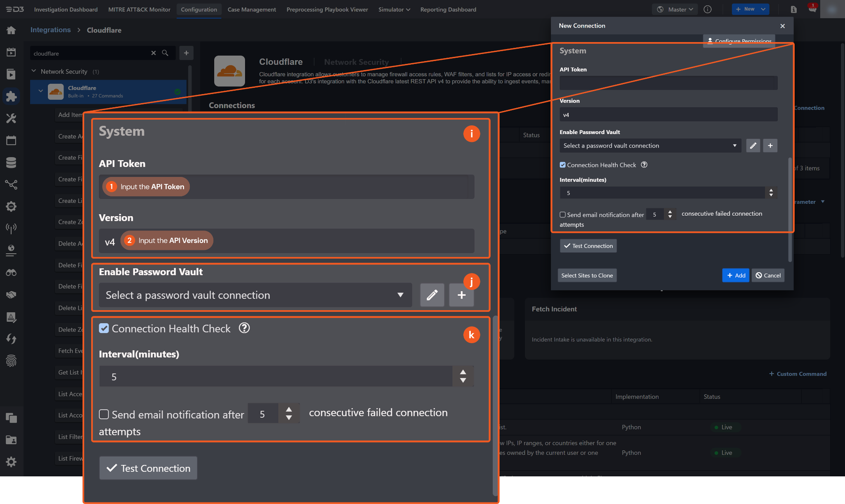The height and width of the screenshot is (504, 845).
Task: Click the help icon next to Connection Health Check
Action: [x=644, y=165]
